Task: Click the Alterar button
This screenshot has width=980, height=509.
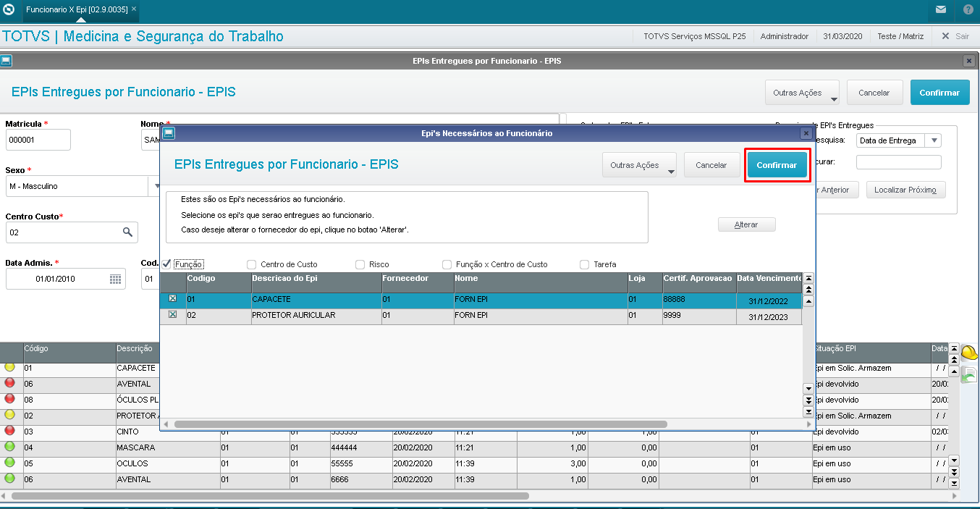Action: (746, 224)
